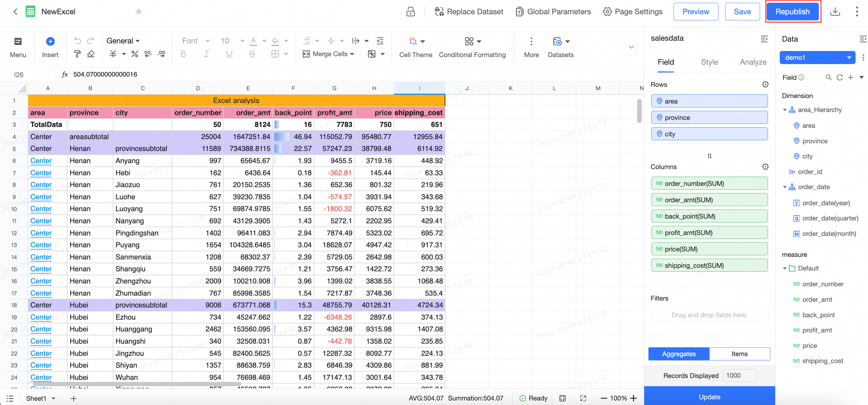Image resolution: width=868 pixels, height=405 pixels.
Task: Click the download icon at top right
Action: pyautogui.click(x=835, y=12)
